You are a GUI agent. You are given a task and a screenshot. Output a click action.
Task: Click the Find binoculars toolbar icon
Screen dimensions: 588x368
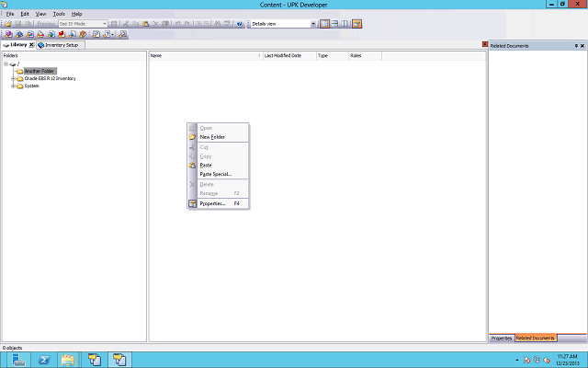pyautogui.click(x=217, y=24)
